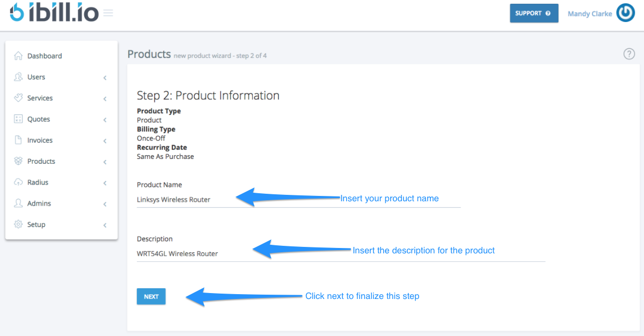Click the Setup gear icon
The width and height of the screenshot is (644, 336).
click(x=18, y=224)
